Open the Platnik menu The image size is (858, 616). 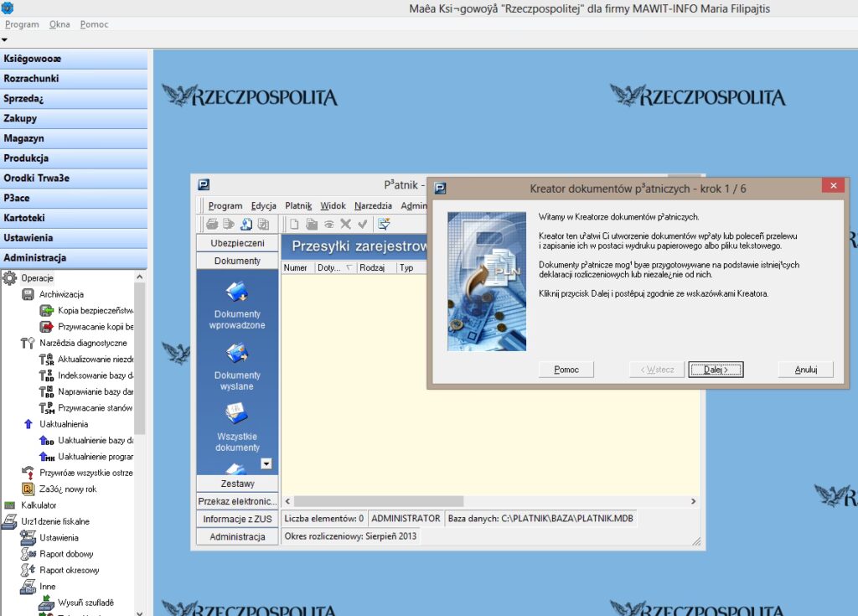pos(297,205)
